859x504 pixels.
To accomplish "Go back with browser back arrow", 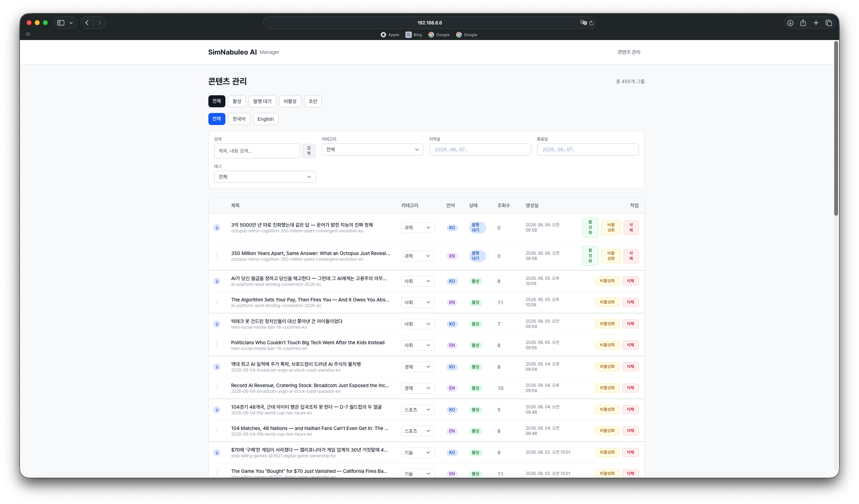I will [x=87, y=23].
